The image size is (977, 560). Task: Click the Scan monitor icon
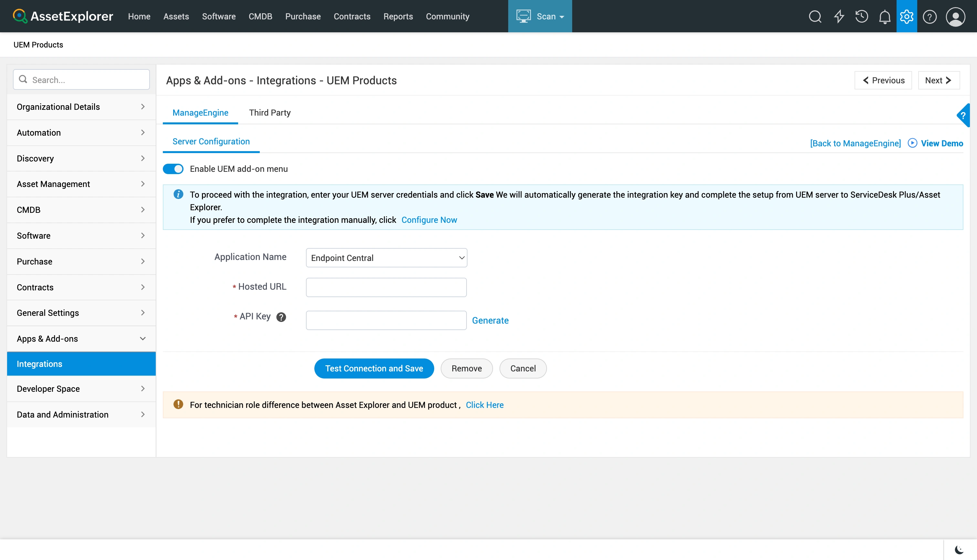click(523, 16)
